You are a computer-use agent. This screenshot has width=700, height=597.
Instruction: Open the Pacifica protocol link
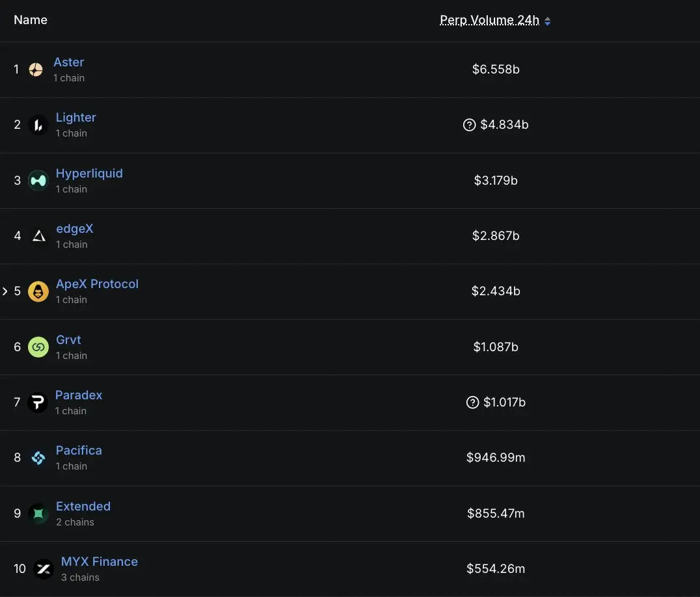tap(79, 451)
